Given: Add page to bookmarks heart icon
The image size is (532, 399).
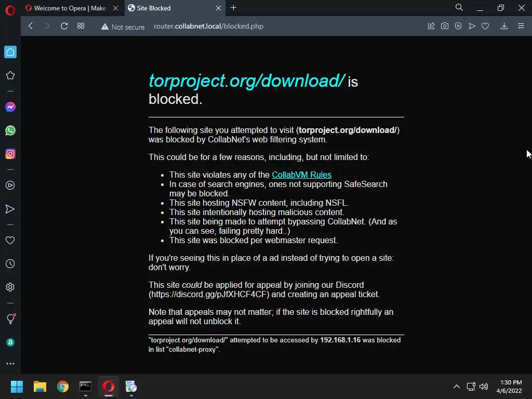Looking at the screenshot, I should pos(486,26).
